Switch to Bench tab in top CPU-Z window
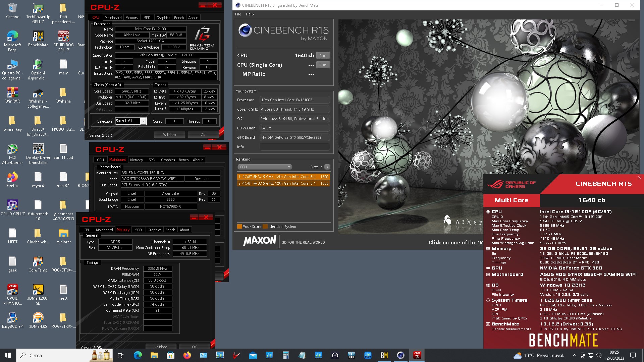The height and width of the screenshot is (362, 644). click(x=179, y=17)
